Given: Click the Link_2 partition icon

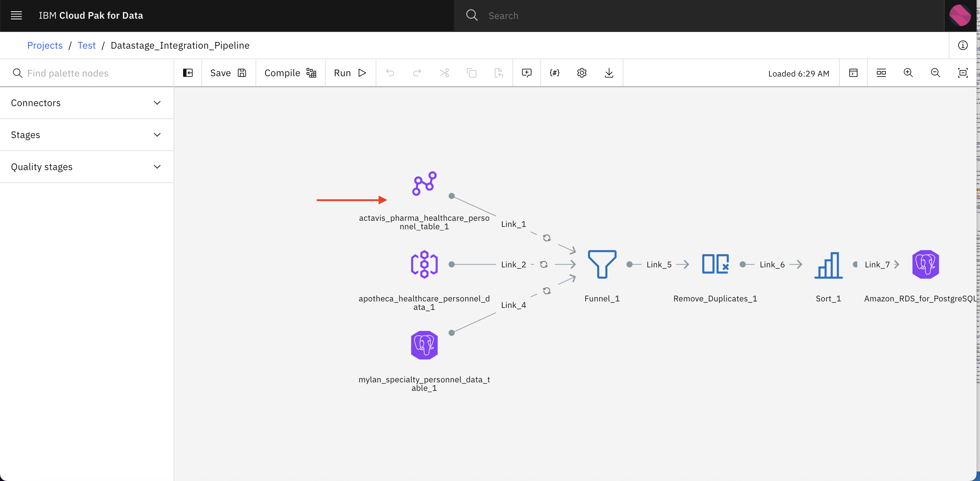Looking at the screenshot, I should [544, 264].
